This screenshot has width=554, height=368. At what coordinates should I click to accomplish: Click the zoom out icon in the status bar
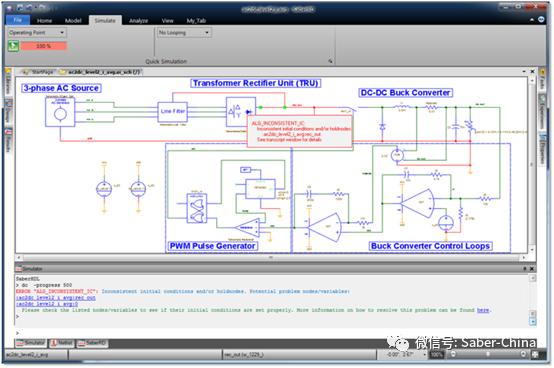(454, 354)
